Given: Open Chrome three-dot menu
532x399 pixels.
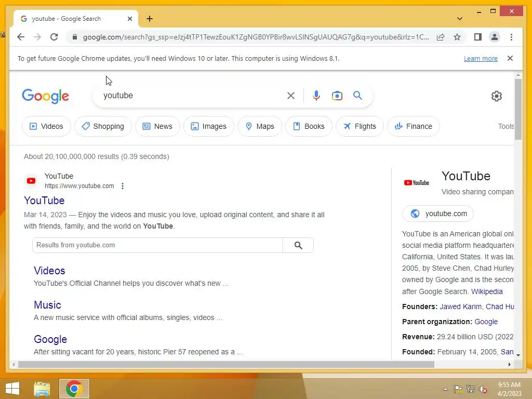Looking at the screenshot, I should point(511,37).
